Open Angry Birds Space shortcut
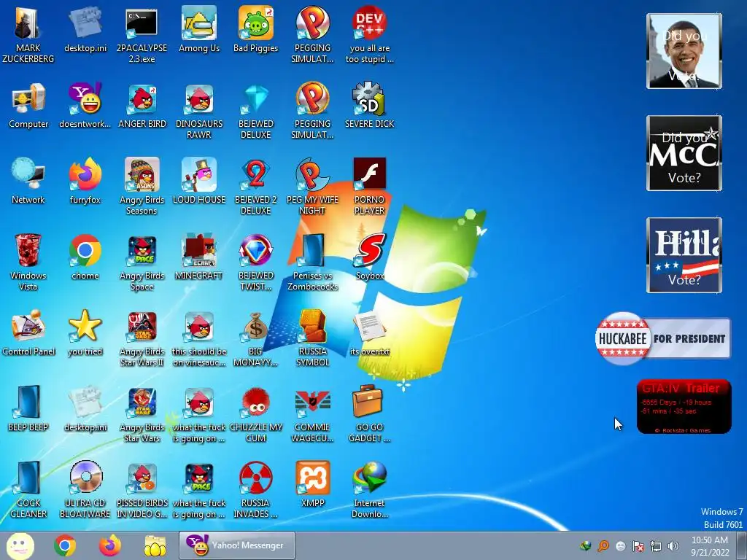Image resolution: width=747 pixels, height=560 pixels. coord(142,262)
